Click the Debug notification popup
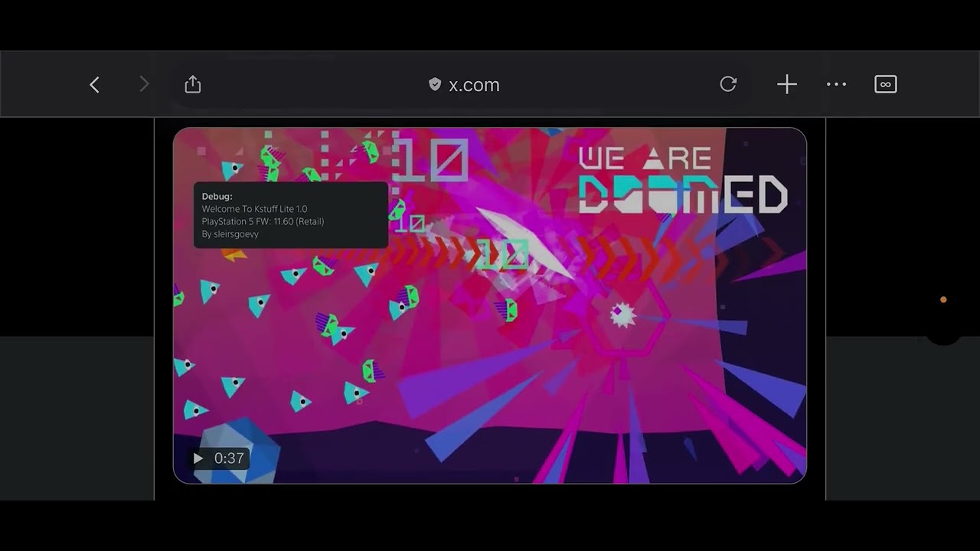 (x=291, y=215)
